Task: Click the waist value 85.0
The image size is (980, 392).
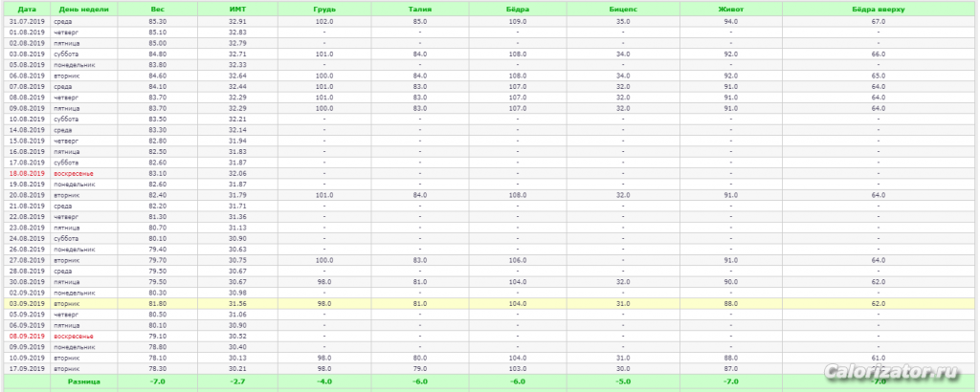Action: coord(420,21)
